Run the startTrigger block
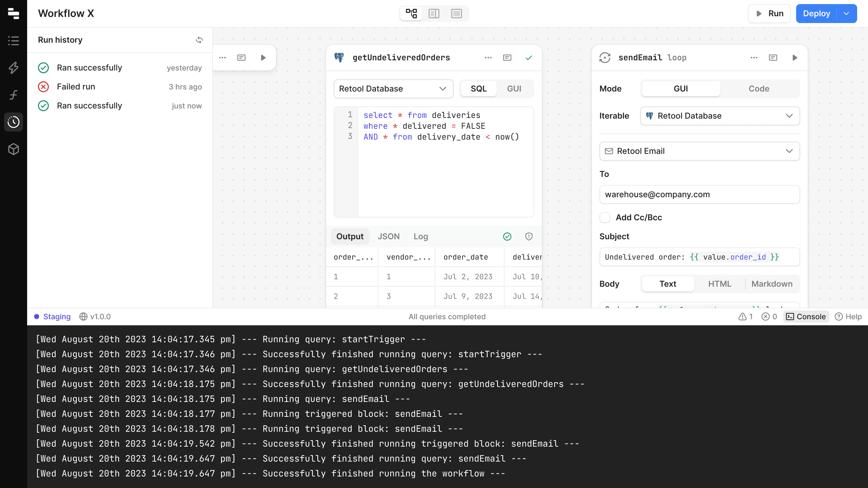Viewport: 868px width, 488px height. tap(263, 58)
